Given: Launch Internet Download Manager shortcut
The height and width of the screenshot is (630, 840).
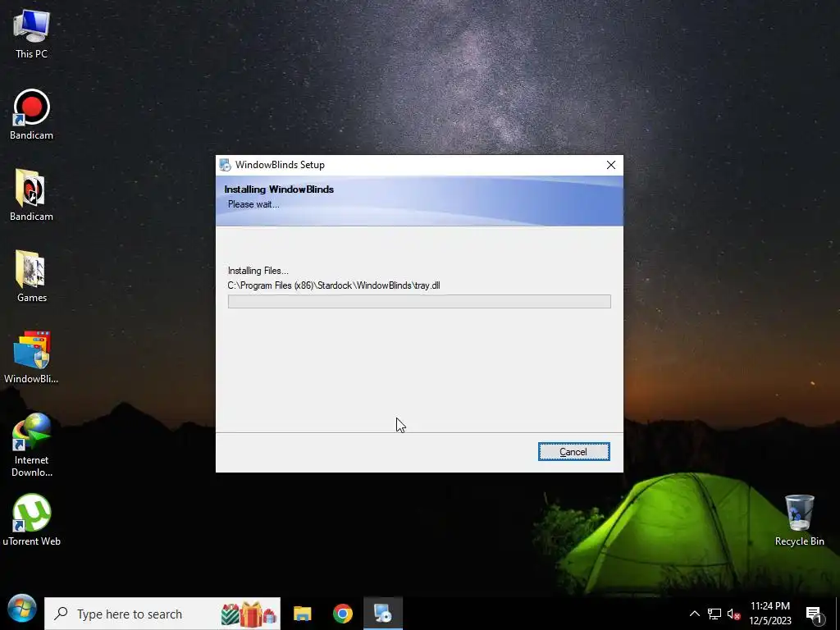Looking at the screenshot, I should (x=31, y=445).
